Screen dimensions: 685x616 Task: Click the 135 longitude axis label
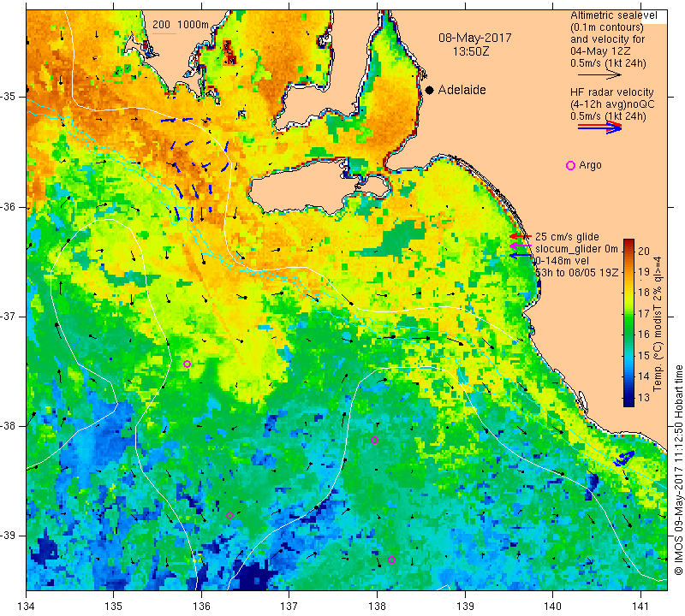click(114, 607)
